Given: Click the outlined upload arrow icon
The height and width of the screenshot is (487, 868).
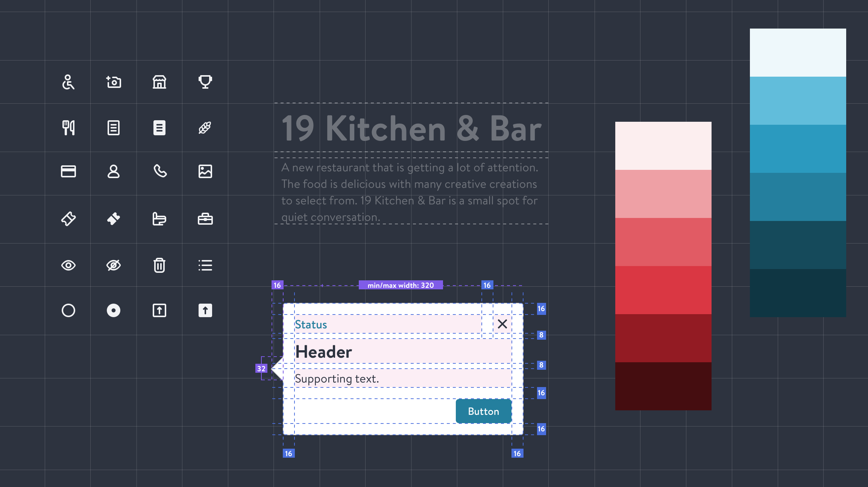Looking at the screenshot, I should [159, 310].
